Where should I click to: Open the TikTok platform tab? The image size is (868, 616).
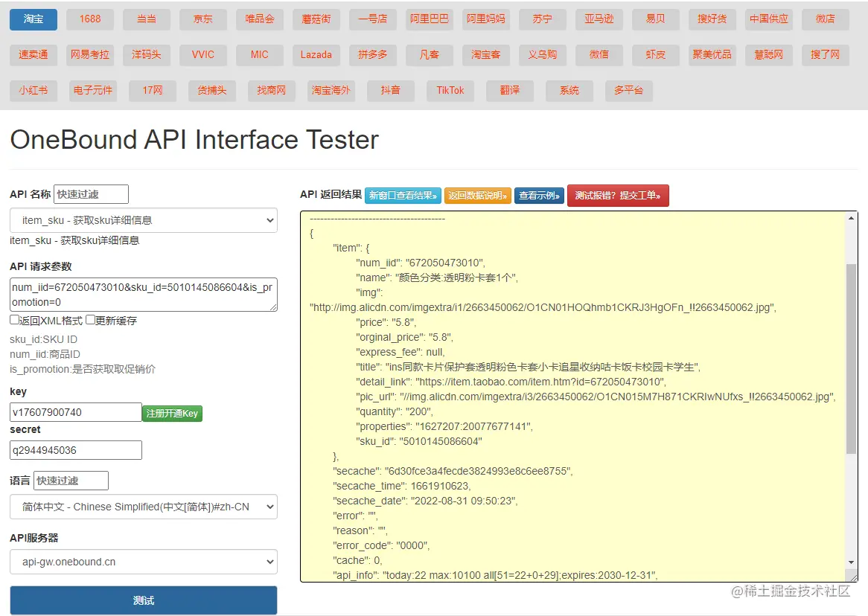[x=450, y=90]
